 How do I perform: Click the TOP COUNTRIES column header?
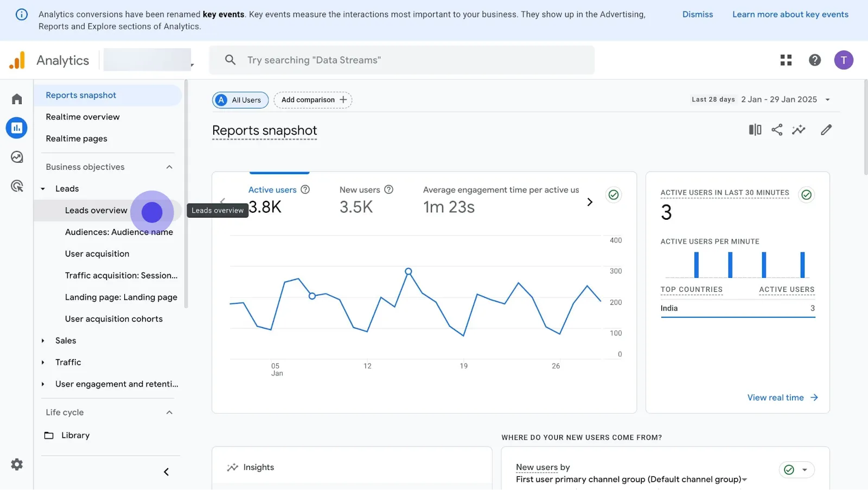(691, 290)
